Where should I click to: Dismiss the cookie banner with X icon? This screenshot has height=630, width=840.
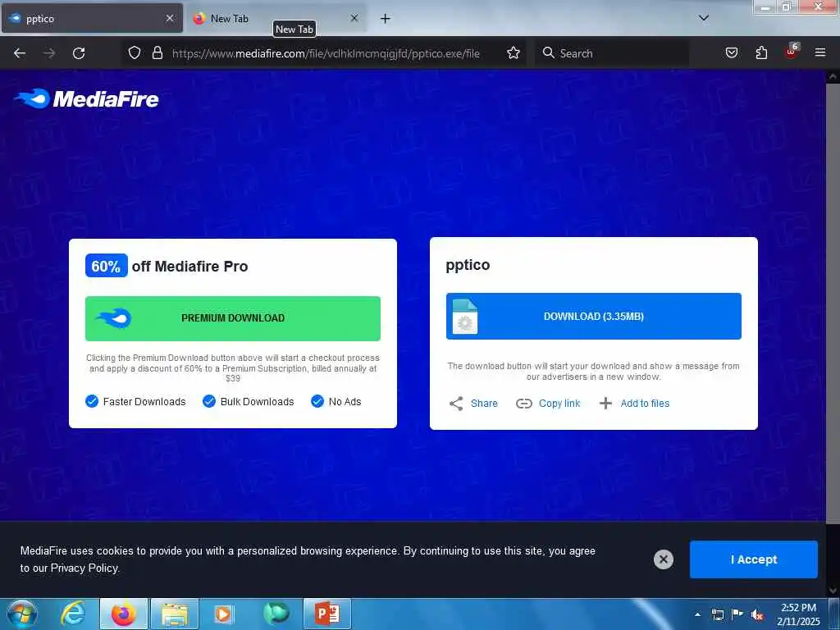pyautogui.click(x=663, y=559)
